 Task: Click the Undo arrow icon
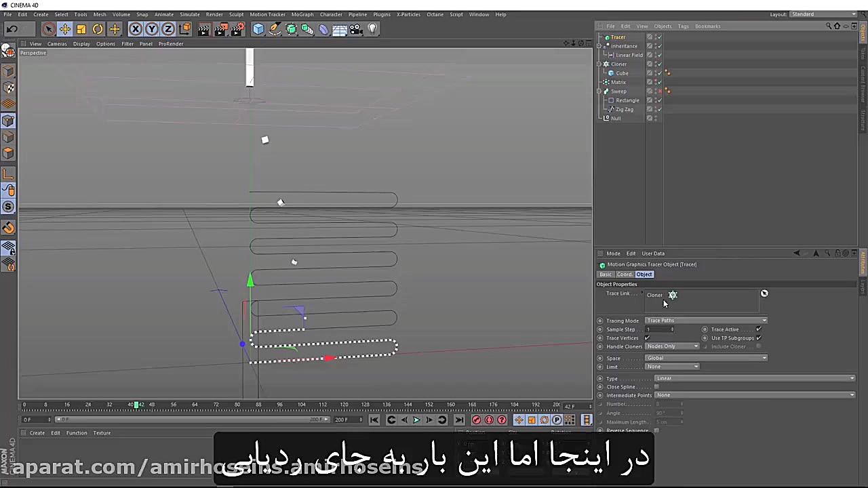[x=12, y=28]
